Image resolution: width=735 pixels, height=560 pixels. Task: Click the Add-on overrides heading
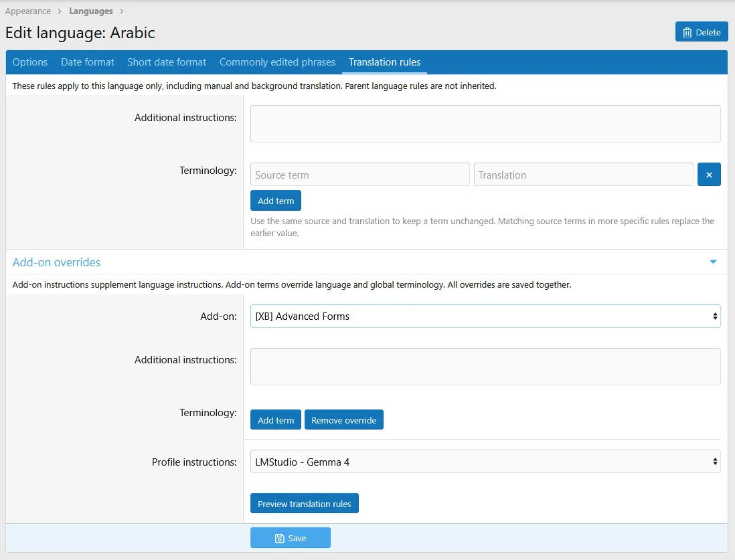tap(56, 262)
